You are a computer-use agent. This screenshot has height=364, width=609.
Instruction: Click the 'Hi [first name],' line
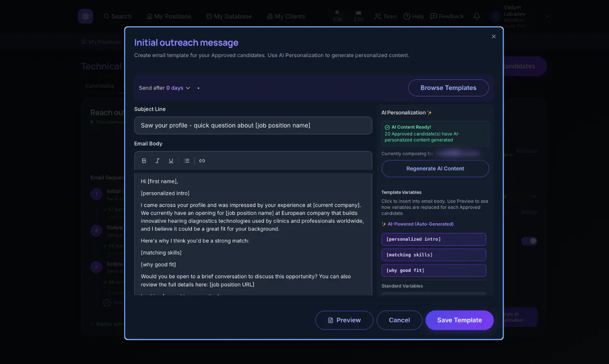(x=159, y=182)
